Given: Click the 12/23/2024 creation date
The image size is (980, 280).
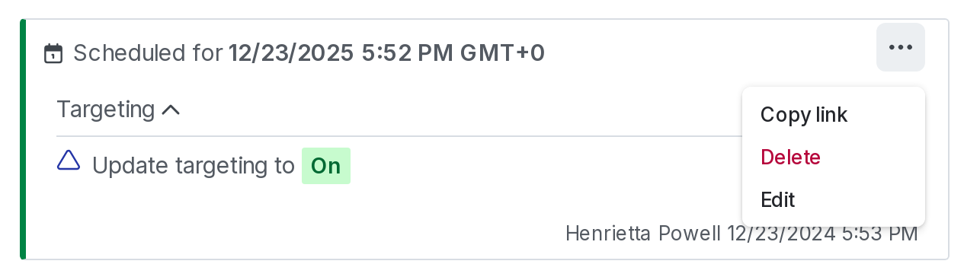Looking at the screenshot, I should pyautogui.click(x=781, y=233).
